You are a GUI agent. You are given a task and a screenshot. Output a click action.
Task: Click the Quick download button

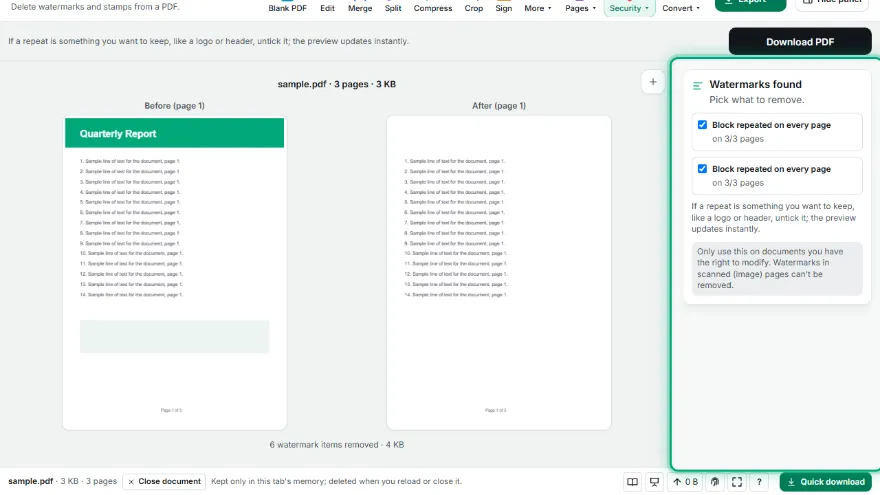pos(826,482)
